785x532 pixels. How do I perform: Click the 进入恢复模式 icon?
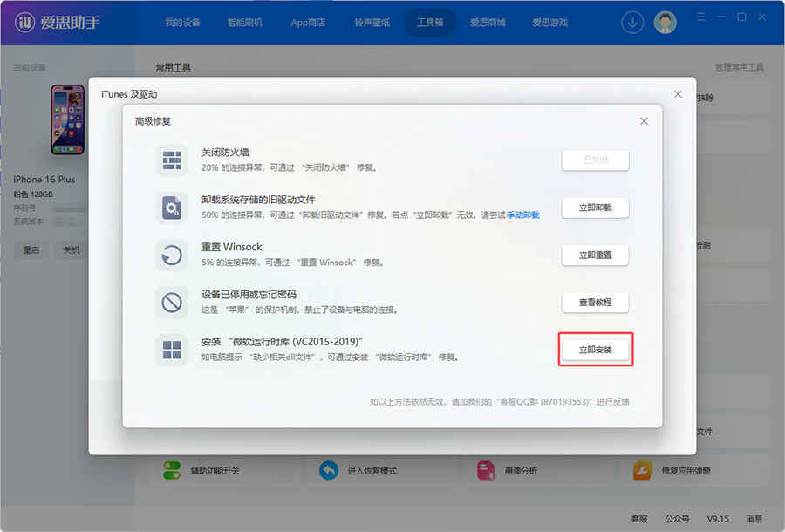[329, 470]
